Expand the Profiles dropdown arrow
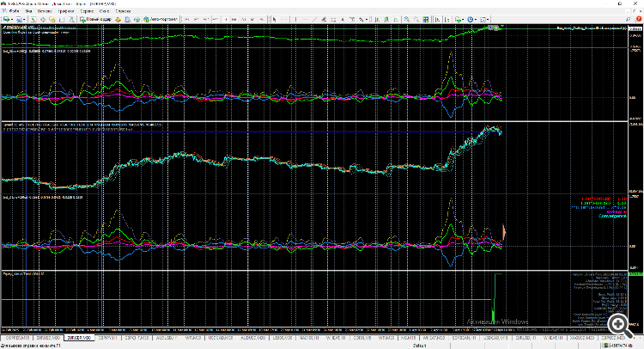 click(24, 19)
